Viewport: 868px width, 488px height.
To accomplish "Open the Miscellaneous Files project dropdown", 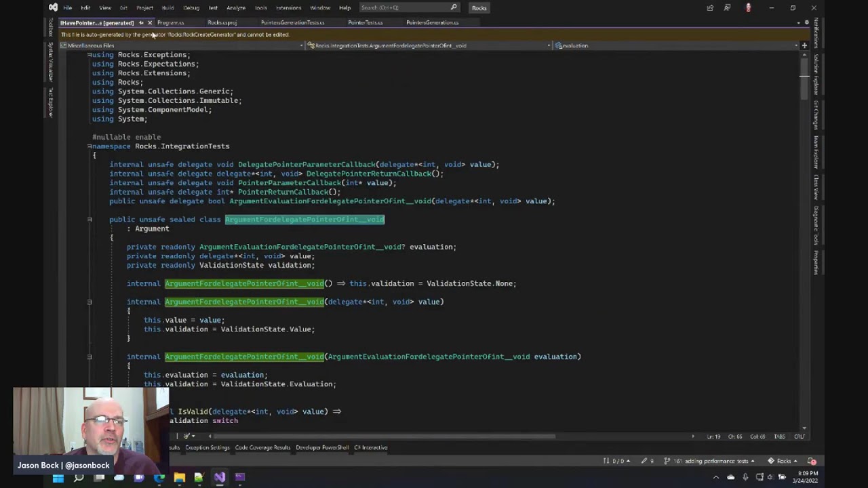I will tap(182, 45).
